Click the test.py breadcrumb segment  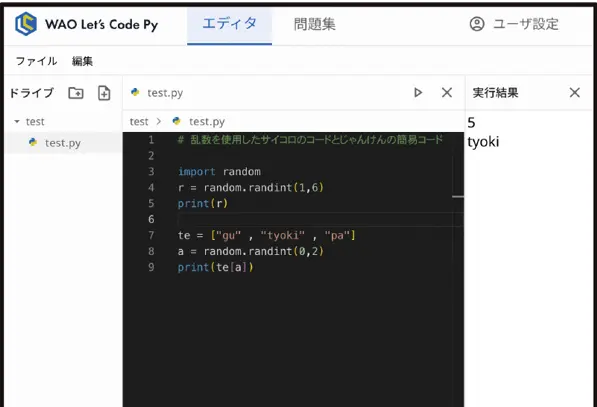pyautogui.click(x=207, y=121)
